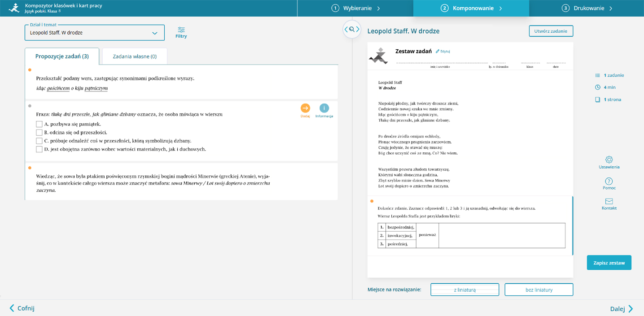This screenshot has width=644, height=316.
Task: Check answer C. próbuje odnaleźć coś w przeszłości
Action: coord(39,141)
